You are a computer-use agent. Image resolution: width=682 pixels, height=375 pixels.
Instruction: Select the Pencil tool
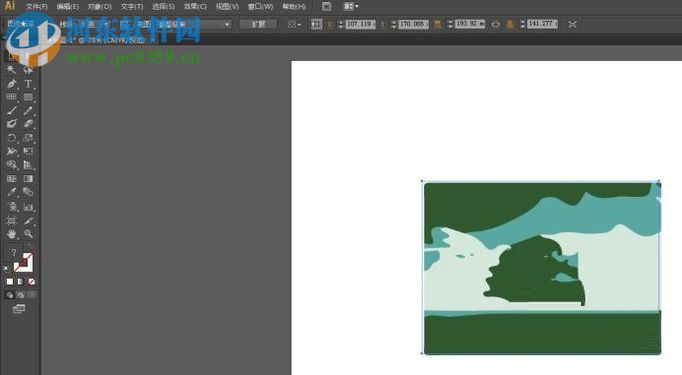coord(28,110)
